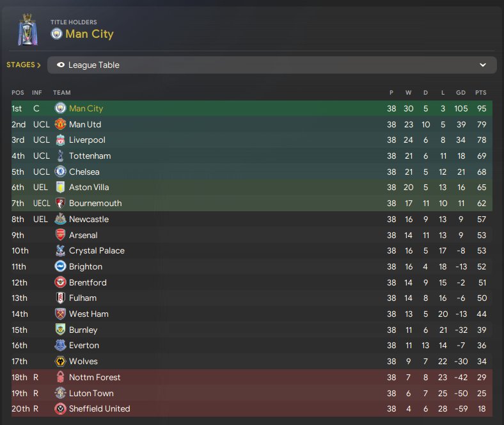Screen dimensions: 504x425
Task: Open the League Table stage selector
Action: coord(272,65)
